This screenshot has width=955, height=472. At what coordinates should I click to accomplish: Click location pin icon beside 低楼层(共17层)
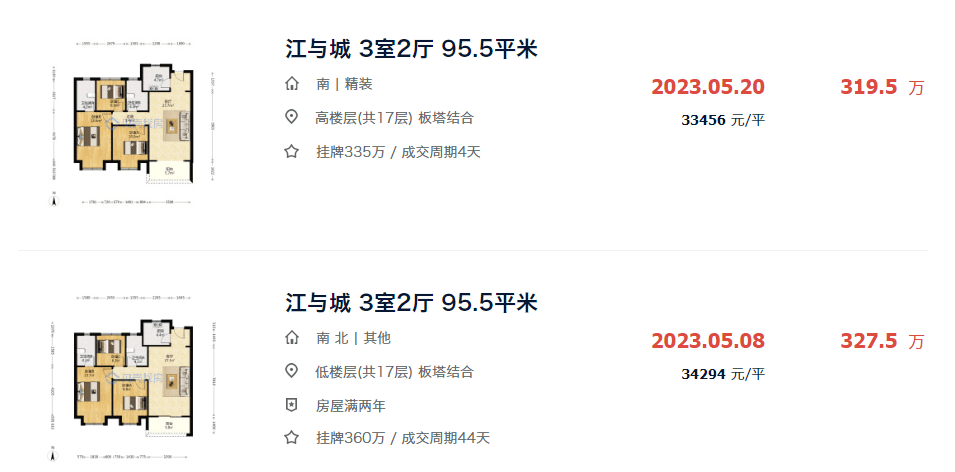tap(292, 371)
